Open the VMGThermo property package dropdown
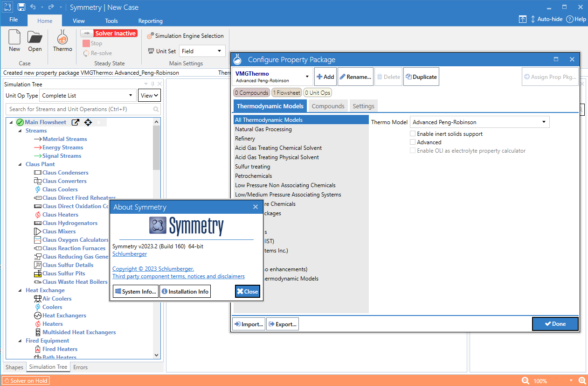This screenshot has height=386, width=588. coord(273,77)
